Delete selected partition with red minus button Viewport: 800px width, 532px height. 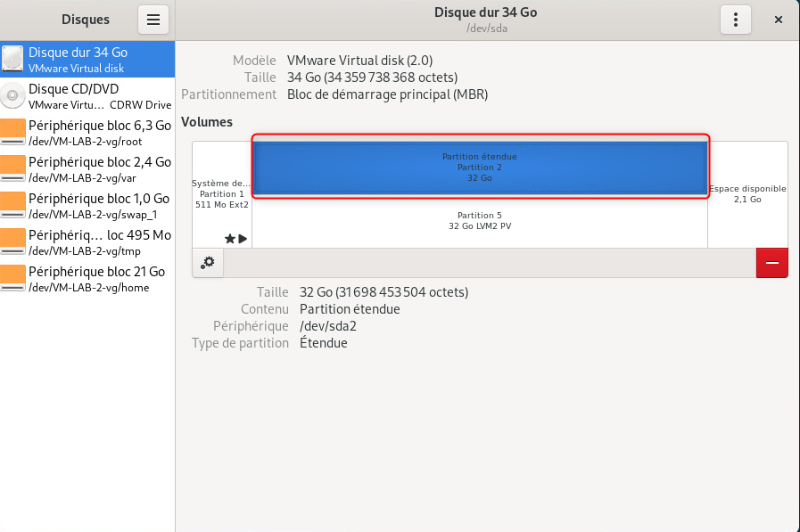pyautogui.click(x=771, y=263)
